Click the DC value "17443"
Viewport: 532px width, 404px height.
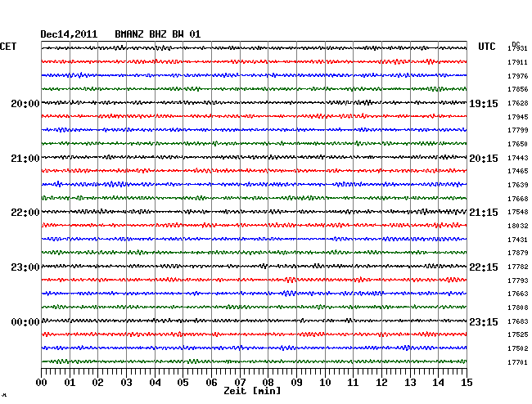[x=518, y=159]
